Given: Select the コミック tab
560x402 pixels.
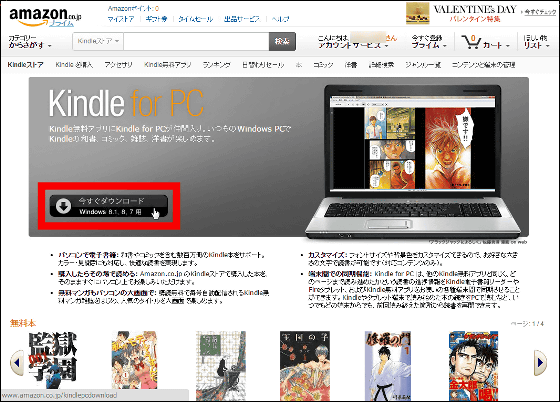Looking at the screenshot, I should [x=323, y=65].
